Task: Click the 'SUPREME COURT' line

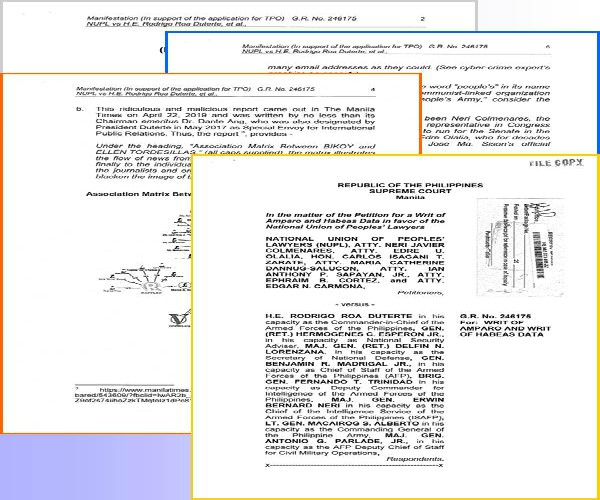Action: [410, 191]
